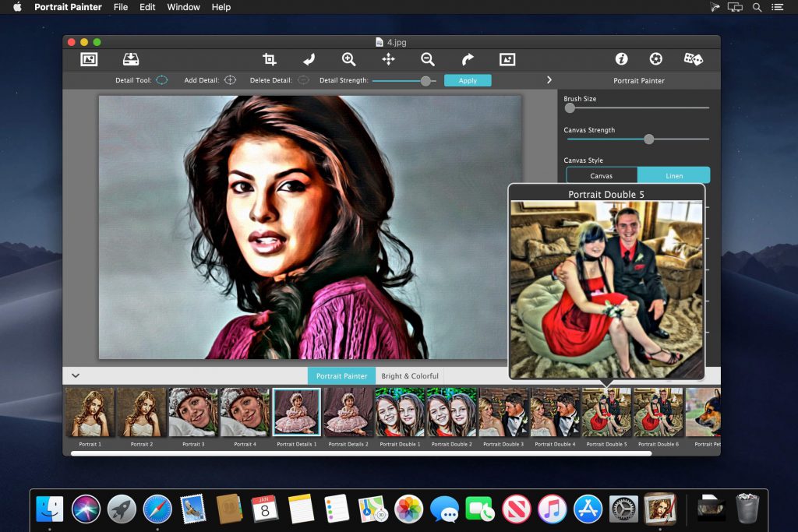The height and width of the screenshot is (532, 798).
Task: Select the Pan/Move tool icon
Action: click(388, 59)
